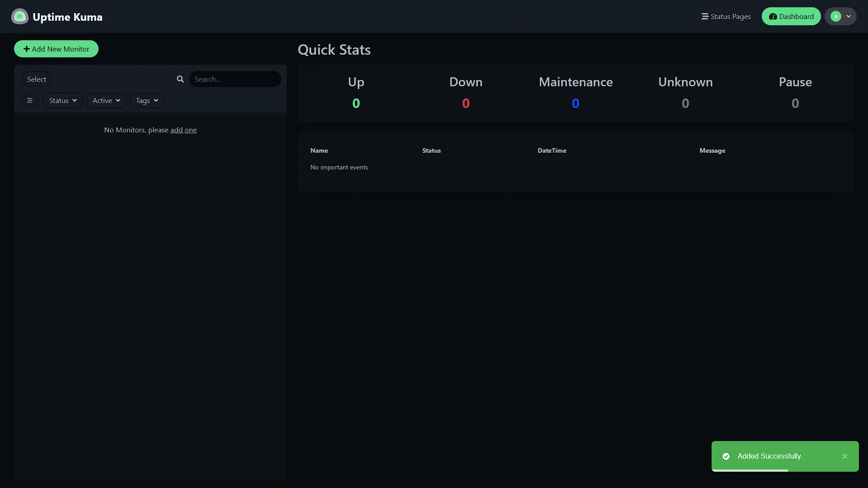Close the Added Successfully notification

[845, 456]
